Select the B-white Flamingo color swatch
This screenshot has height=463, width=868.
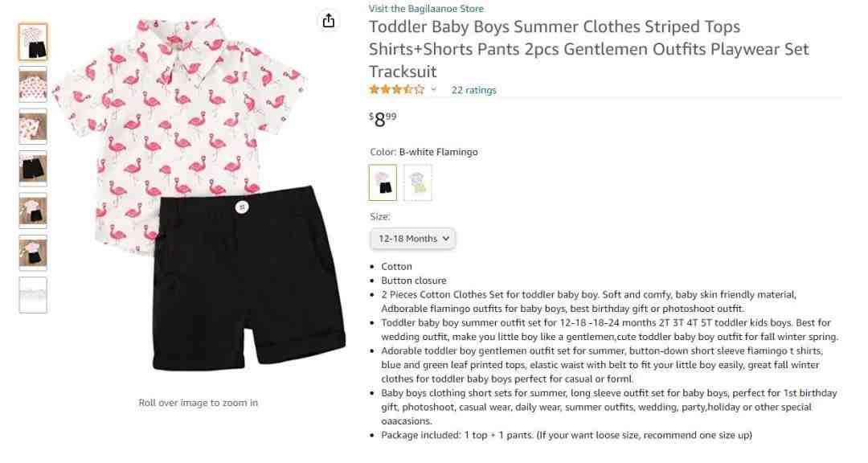(383, 182)
